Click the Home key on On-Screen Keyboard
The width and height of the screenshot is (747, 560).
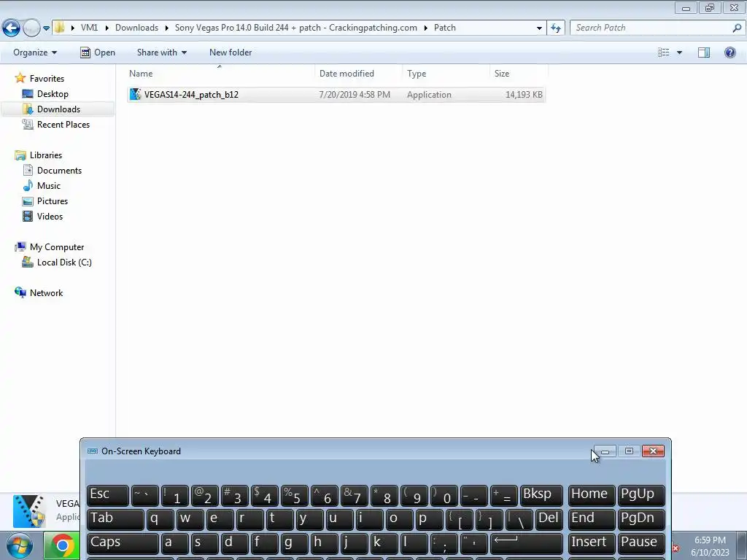coord(591,495)
